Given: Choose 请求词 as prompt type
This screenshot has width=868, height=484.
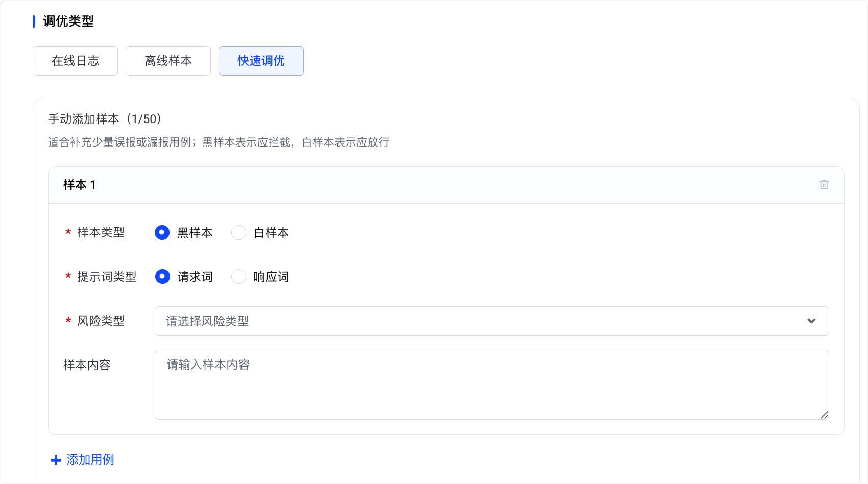Looking at the screenshot, I should tap(162, 277).
